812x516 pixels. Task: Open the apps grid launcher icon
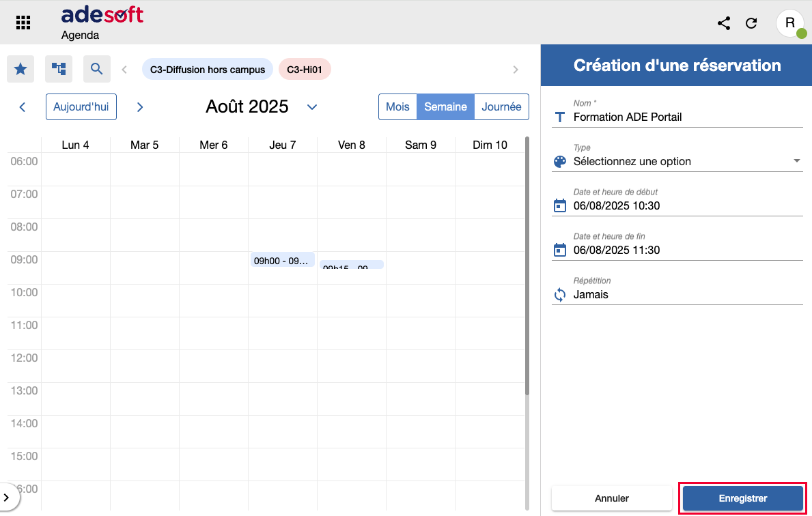pos(23,23)
